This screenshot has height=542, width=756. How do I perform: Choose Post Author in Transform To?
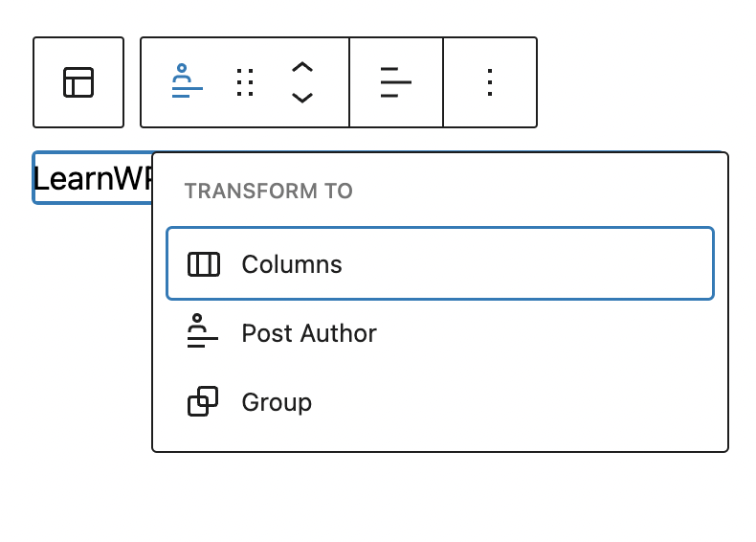[439, 333]
